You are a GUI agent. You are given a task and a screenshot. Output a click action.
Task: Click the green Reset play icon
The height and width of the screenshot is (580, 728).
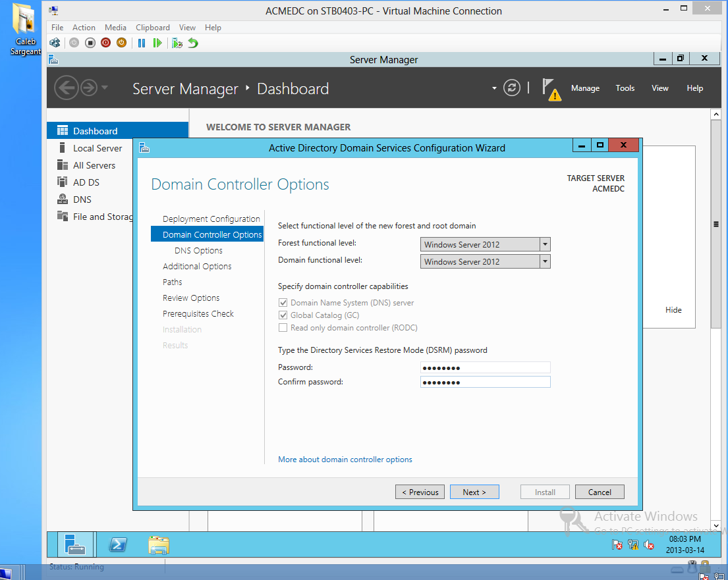click(x=157, y=43)
